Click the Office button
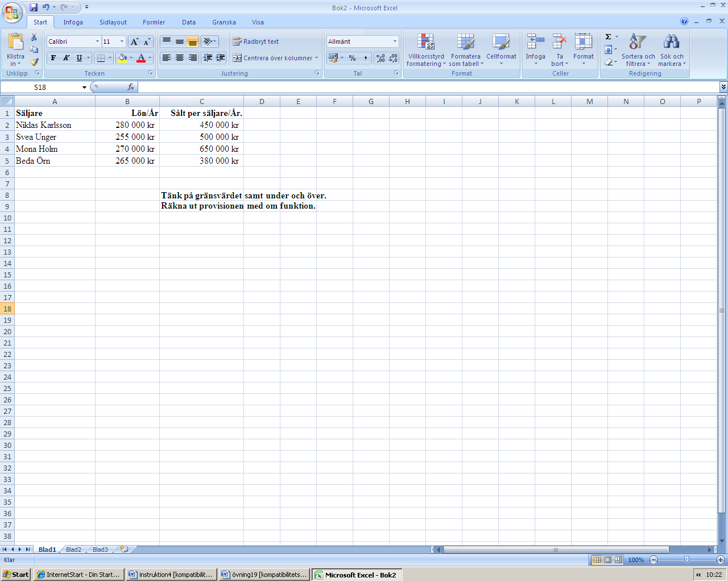This screenshot has height=582, width=728. [11, 11]
